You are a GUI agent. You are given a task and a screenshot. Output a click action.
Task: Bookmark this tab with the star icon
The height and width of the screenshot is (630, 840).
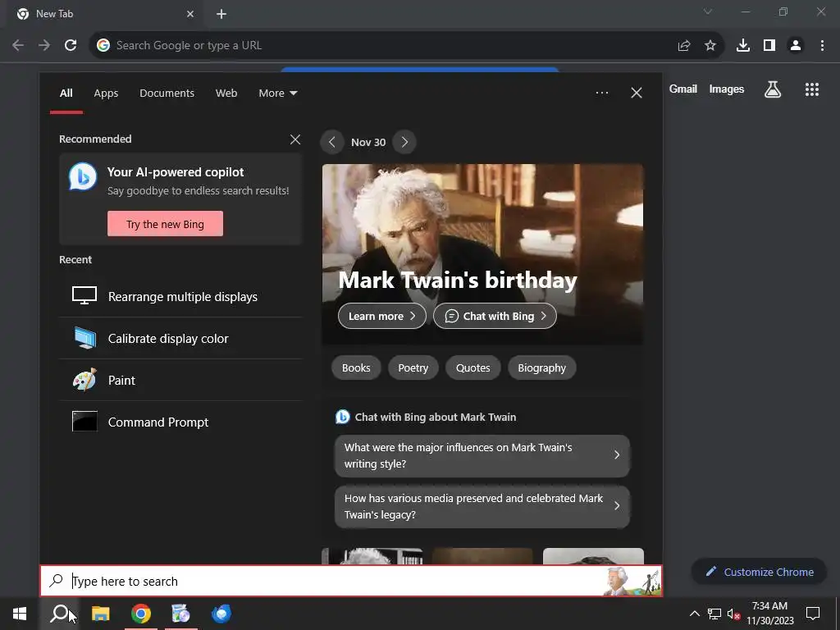pyautogui.click(x=710, y=46)
